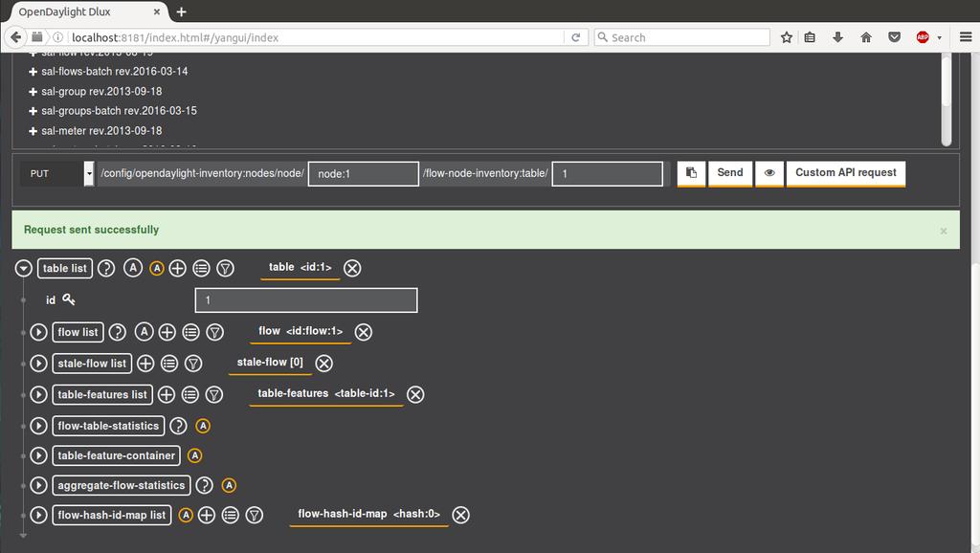Viewport: 980px width, 553px height.
Task: Open the PUT method dropdown
Action: point(89,173)
